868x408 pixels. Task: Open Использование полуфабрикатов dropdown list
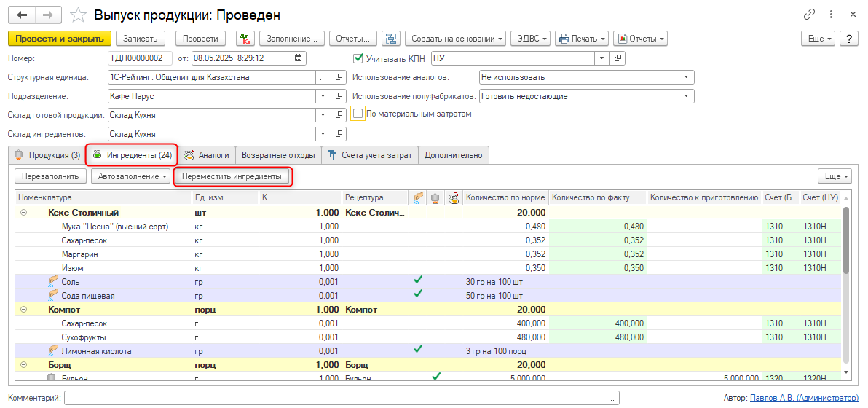click(686, 96)
